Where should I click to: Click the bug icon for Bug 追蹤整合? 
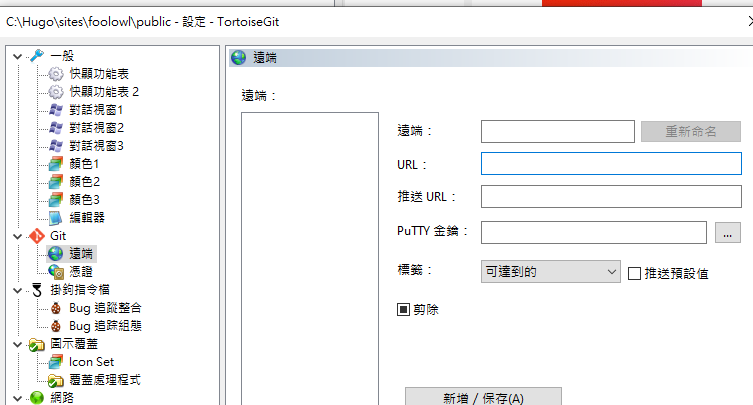click(56, 308)
